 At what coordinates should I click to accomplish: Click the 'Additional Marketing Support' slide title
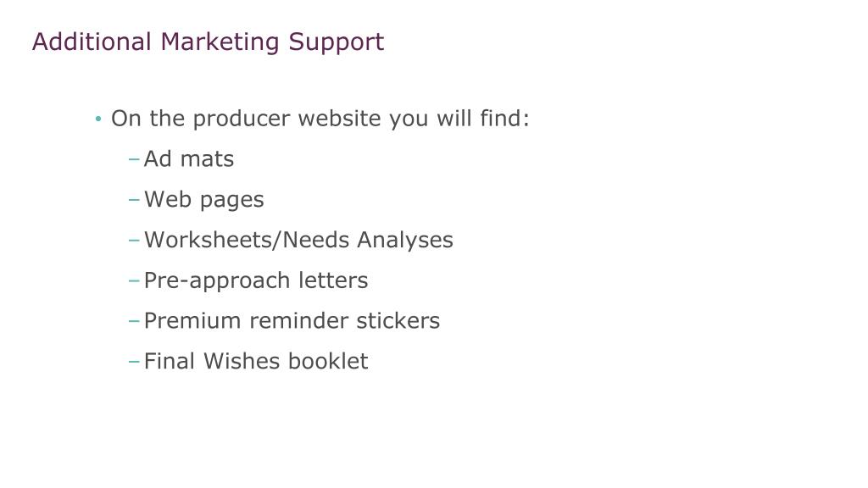209,42
